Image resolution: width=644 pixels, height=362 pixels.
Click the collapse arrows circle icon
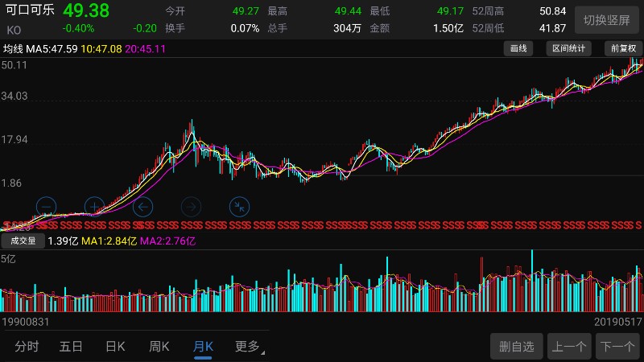239,207
